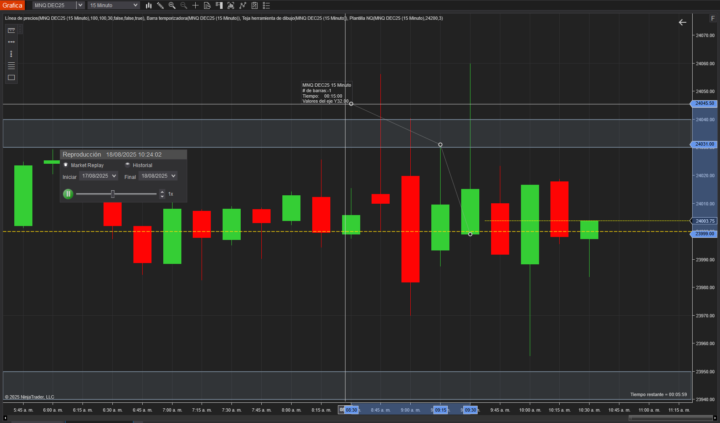Click the horizontal scrollbar thumb at the bottom
This screenshot has height=423, width=720.
pyautogui.click(x=670, y=417)
